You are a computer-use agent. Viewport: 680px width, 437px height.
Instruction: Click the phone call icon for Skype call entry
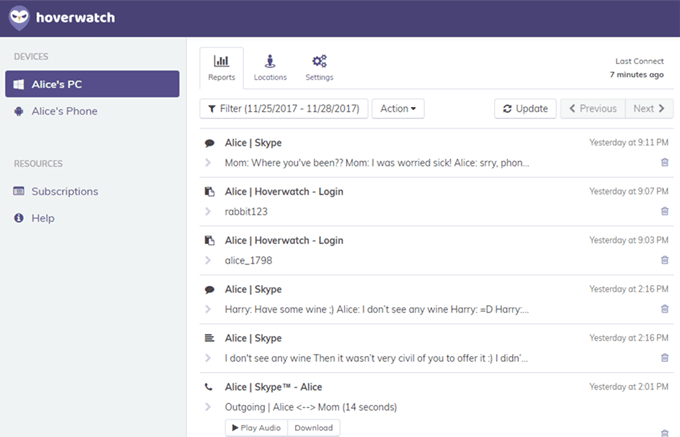pos(209,387)
